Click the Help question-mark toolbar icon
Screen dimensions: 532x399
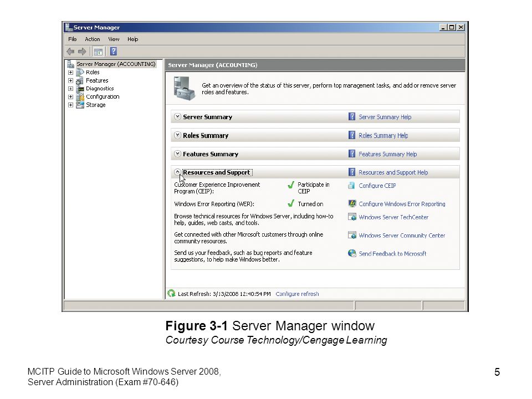pos(114,51)
